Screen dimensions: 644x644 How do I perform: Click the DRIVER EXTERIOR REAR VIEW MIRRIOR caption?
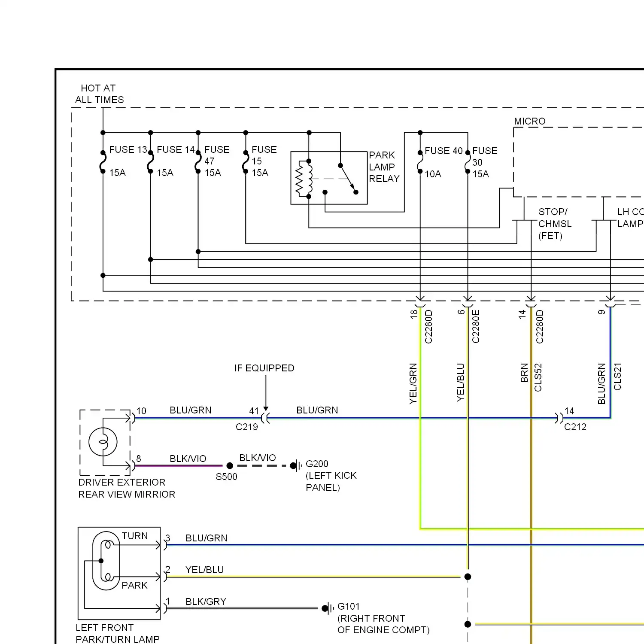coord(127,488)
